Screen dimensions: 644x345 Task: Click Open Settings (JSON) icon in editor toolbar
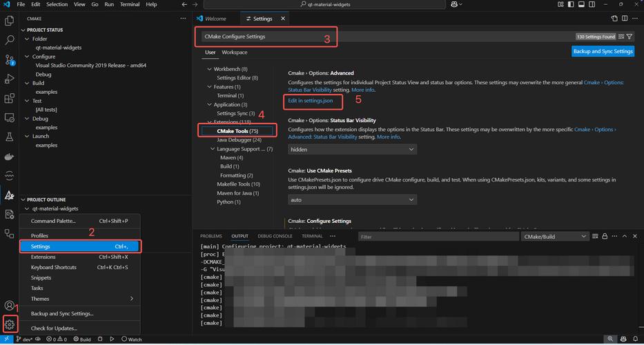pyautogui.click(x=614, y=19)
